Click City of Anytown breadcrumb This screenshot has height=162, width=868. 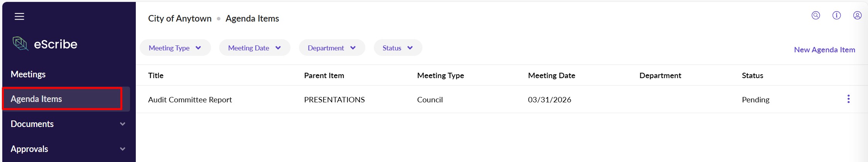pos(180,18)
